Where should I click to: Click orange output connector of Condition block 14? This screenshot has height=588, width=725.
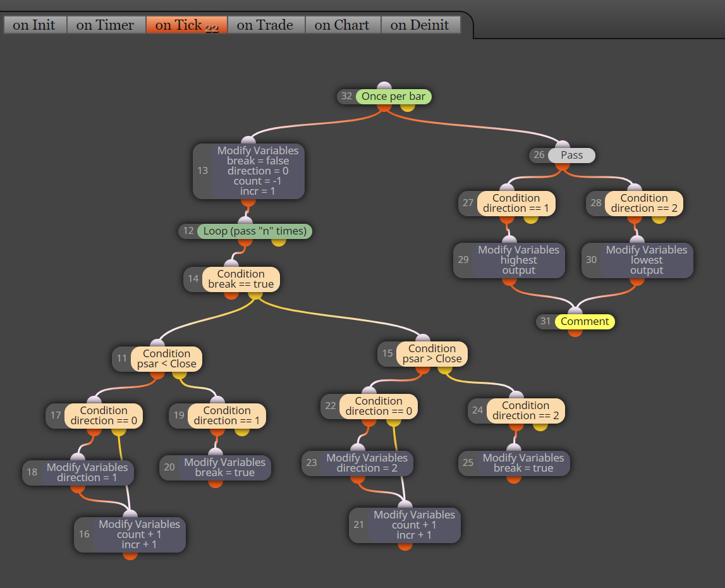coord(231,295)
